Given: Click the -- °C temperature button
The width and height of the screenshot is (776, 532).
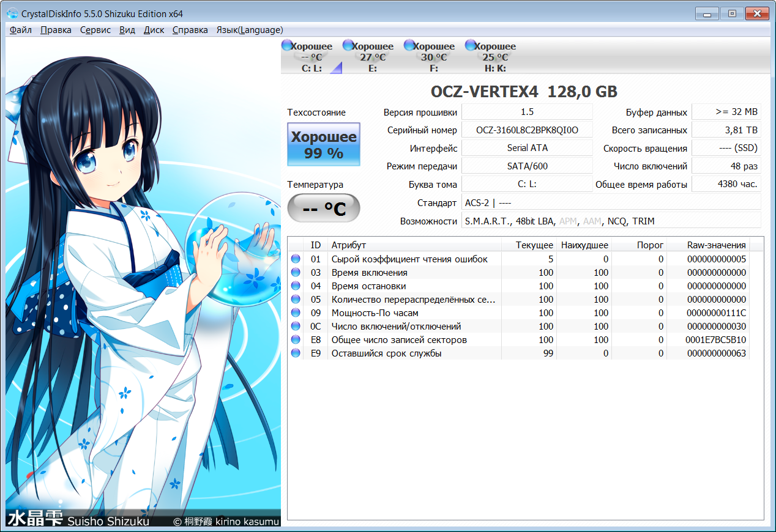Looking at the screenshot, I should [x=324, y=209].
